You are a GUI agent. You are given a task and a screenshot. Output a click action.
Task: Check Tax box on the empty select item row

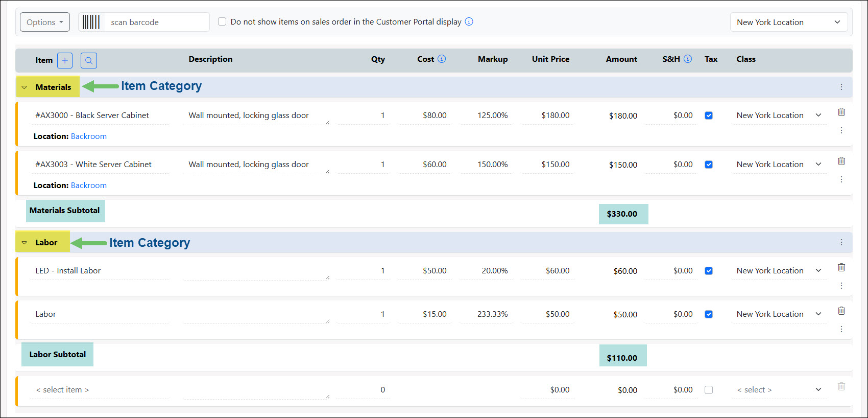coord(709,390)
